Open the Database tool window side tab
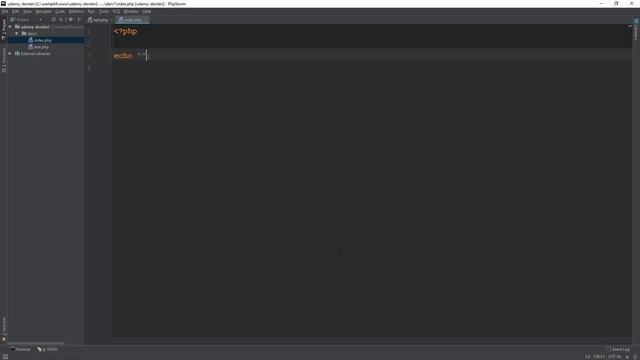The image size is (640, 360). (636, 29)
